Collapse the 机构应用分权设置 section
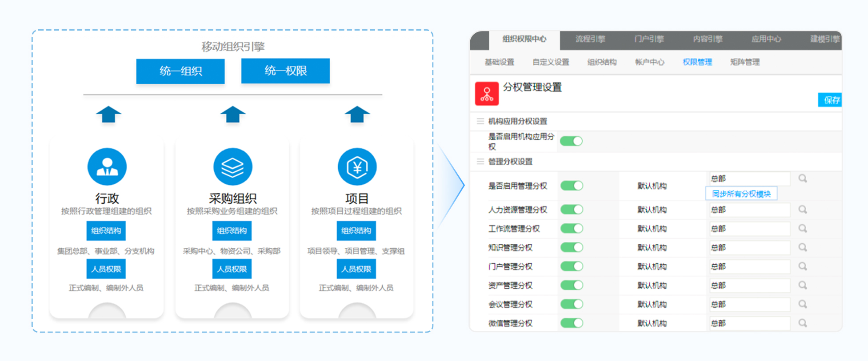 tap(480, 121)
